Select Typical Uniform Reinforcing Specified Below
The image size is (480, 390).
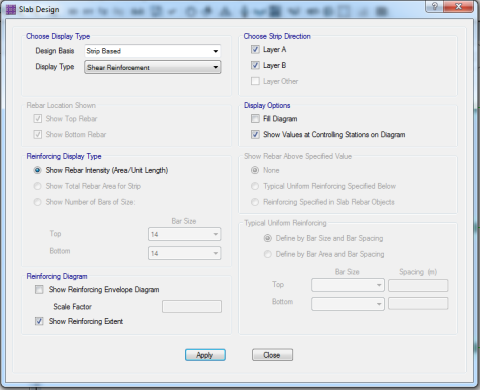(x=255, y=186)
